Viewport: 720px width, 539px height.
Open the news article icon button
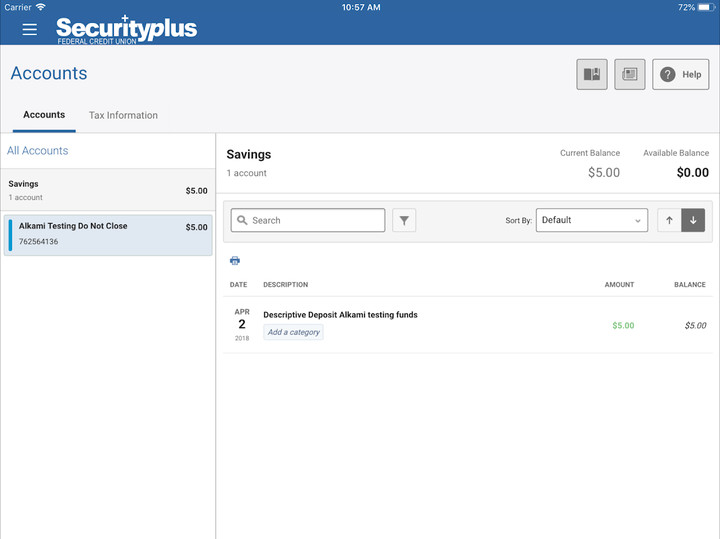click(630, 74)
